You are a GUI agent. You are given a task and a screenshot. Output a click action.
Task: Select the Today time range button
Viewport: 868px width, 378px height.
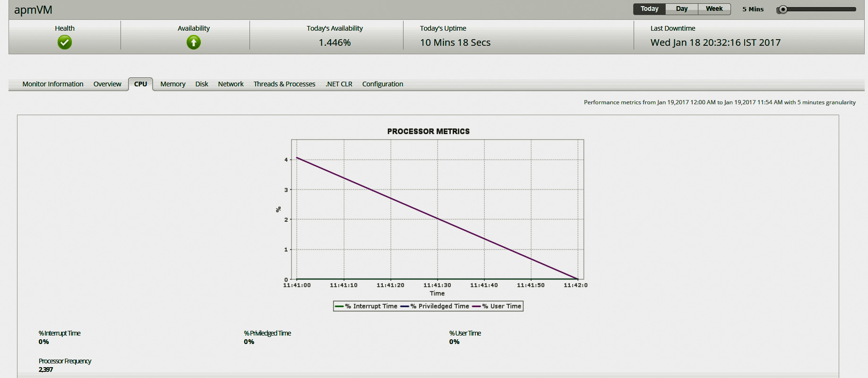649,9
